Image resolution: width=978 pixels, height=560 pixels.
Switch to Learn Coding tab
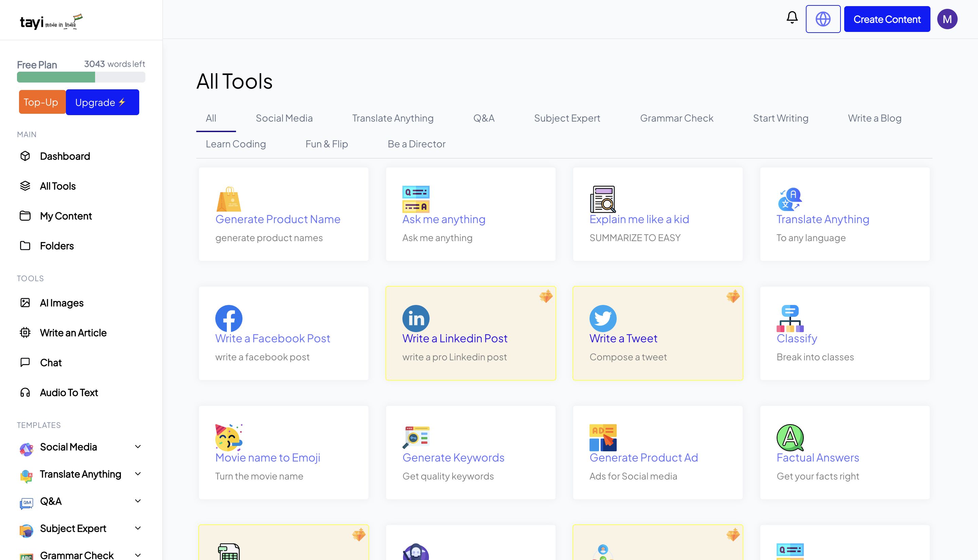[x=235, y=144]
